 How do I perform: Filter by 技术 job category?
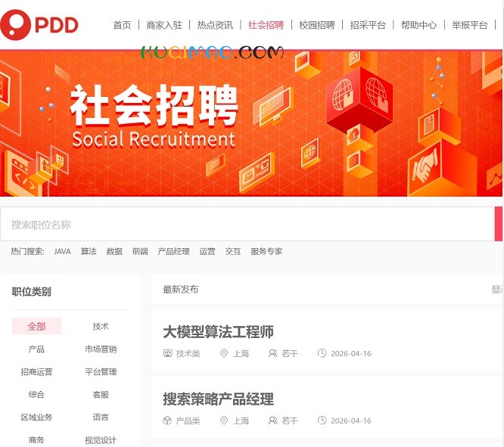point(101,327)
